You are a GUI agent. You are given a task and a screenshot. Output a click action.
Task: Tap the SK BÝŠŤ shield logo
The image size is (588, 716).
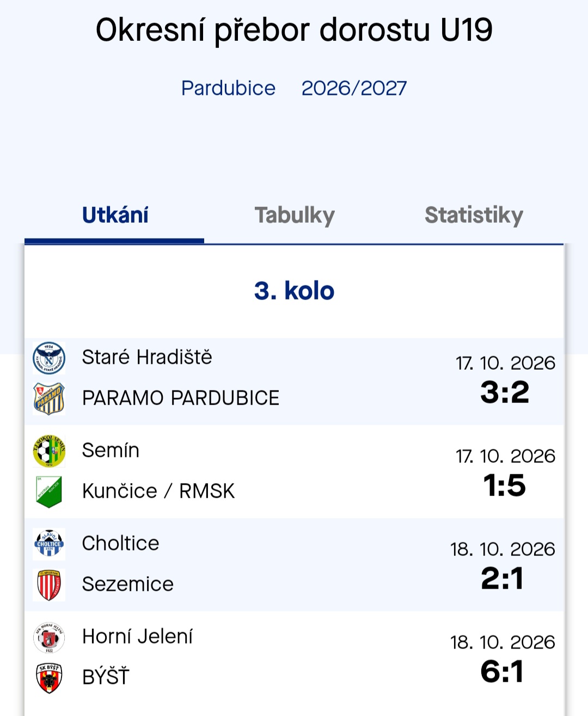[x=49, y=678]
